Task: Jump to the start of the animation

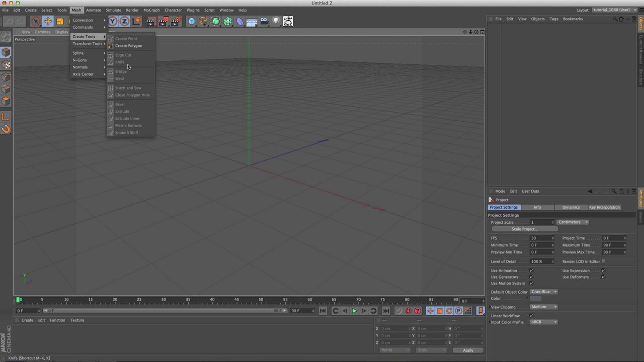Action: pos(323,311)
